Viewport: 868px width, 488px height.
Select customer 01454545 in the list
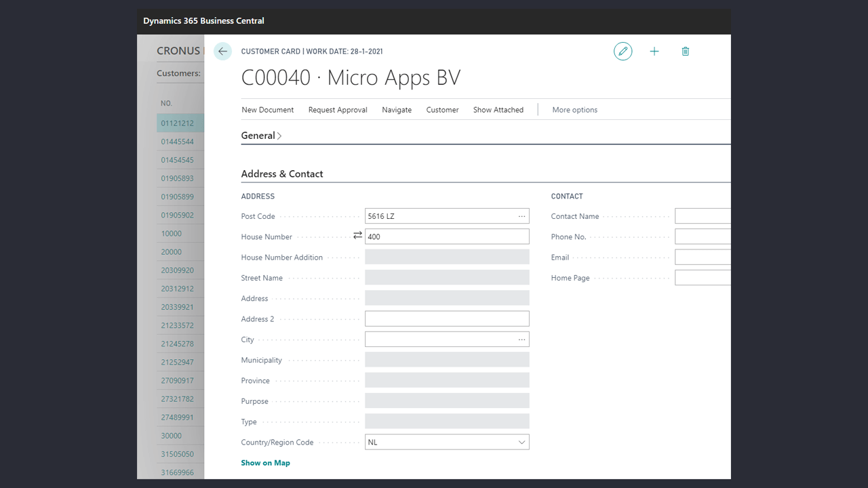pyautogui.click(x=178, y=160)
